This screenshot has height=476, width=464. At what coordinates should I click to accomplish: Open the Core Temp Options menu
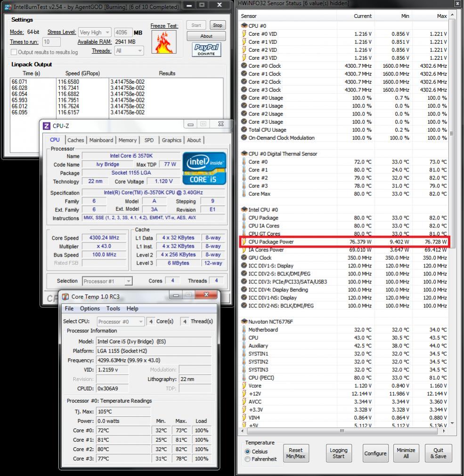[x=90, y=308]
